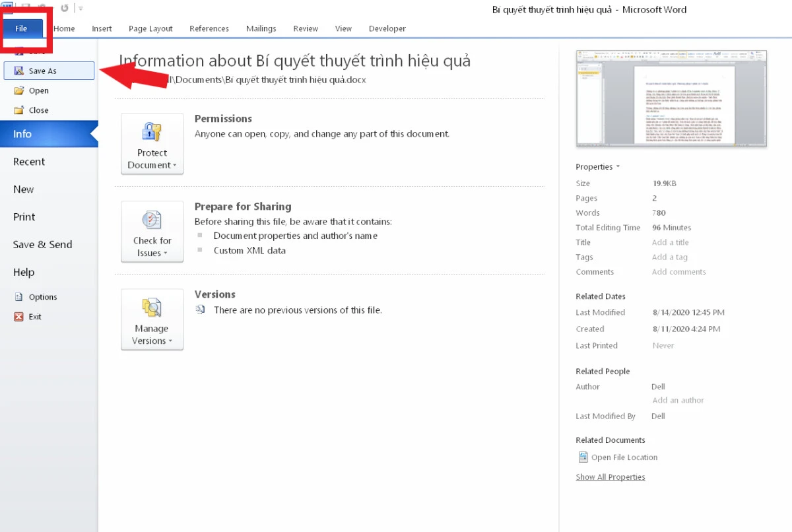The height and width of the screenshot is (532, 792).
Task: Click the Show All Properties link
Action: point(610,477)
